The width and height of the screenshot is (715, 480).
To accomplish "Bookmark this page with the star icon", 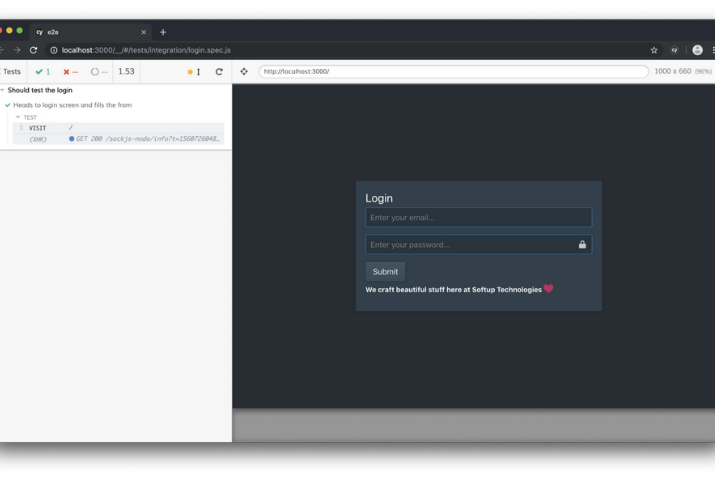I will [x=654, y=50].
